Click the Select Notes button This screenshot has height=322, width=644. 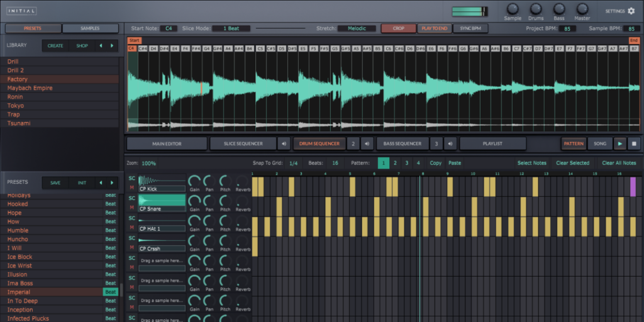pyautogui.click(x=531, y=163)
